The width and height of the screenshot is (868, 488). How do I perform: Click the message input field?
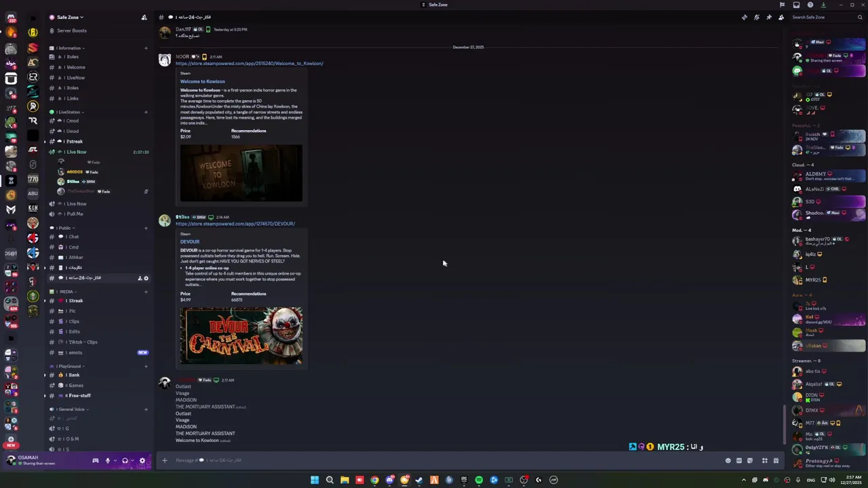point(441,461)
